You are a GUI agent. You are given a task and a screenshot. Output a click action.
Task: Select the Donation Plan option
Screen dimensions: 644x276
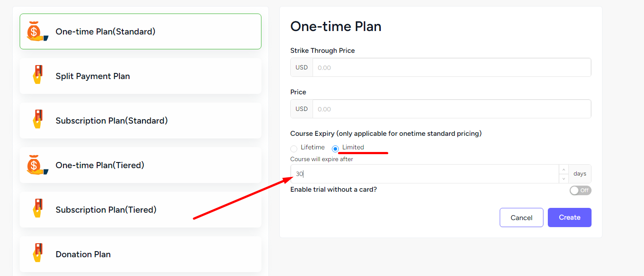click(140, 254)
